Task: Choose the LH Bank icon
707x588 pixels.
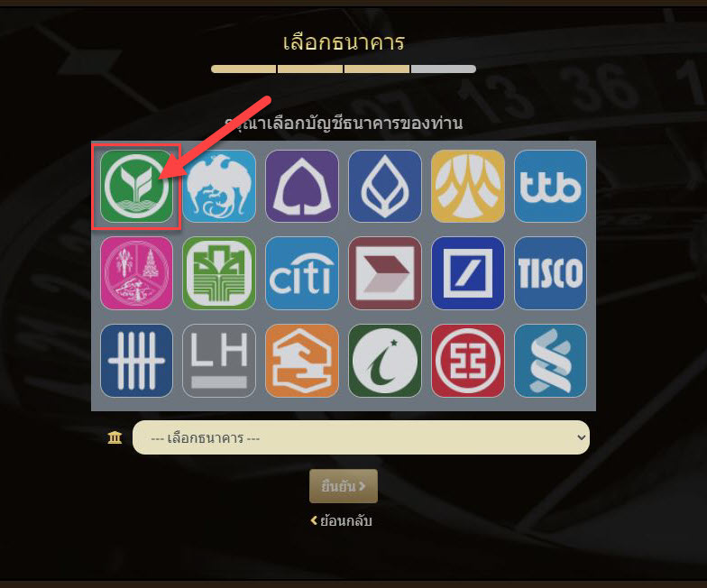Action: click(x=219, y=361)
